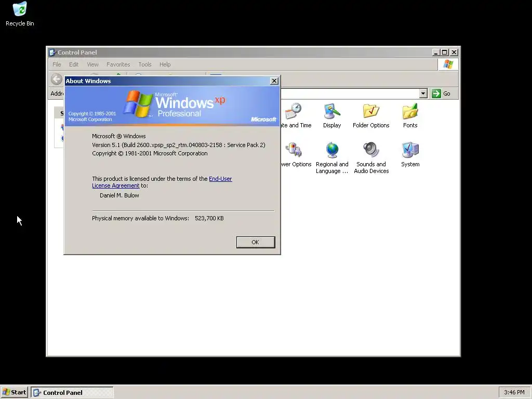Close the About Windows dialog

tap(274, 81)
